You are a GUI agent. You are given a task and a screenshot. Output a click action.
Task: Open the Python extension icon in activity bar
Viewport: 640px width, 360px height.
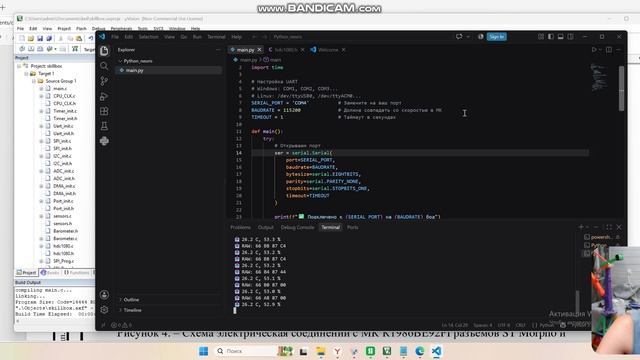coord(104,141)
